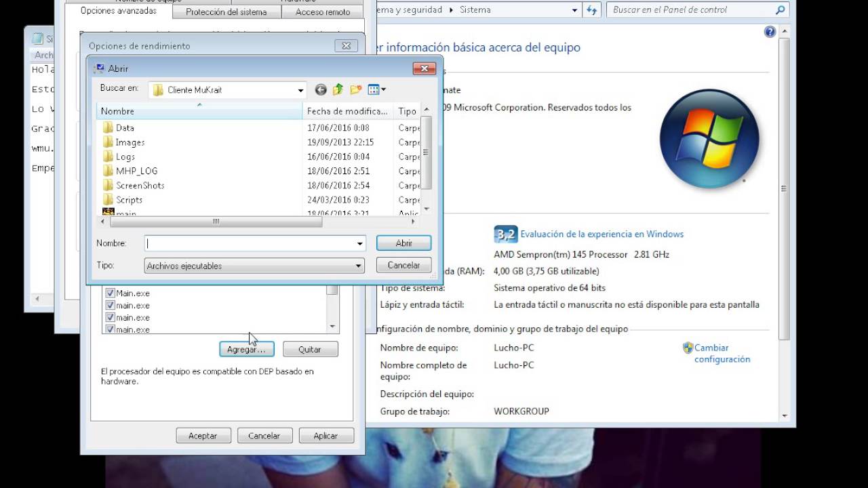The width and height of the screenshot is (868, 488).
Task: Select the Scripts folder icon
Action: pos(108,199)
